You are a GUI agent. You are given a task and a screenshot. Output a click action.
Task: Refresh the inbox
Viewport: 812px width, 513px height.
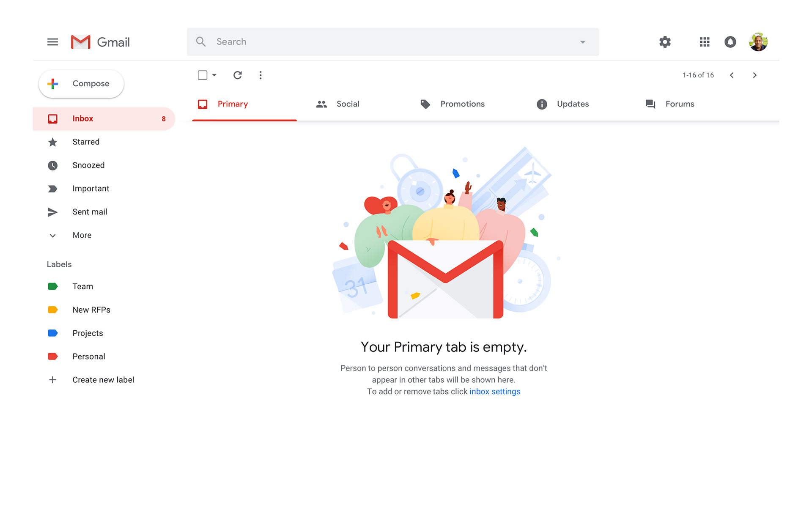238,75
